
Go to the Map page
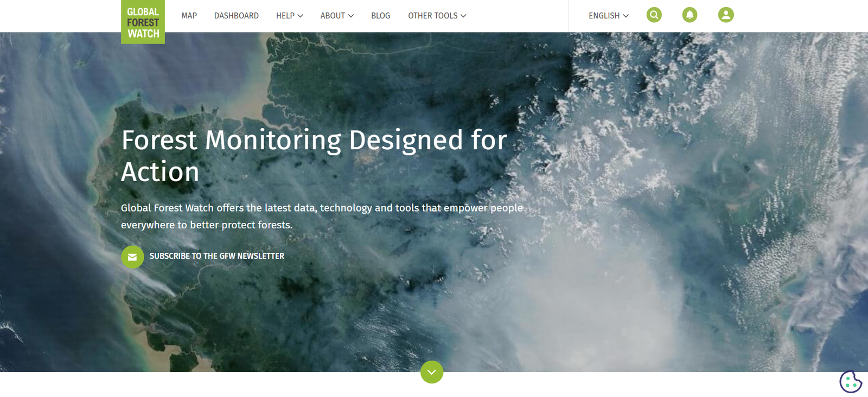(x=189, y=16)
